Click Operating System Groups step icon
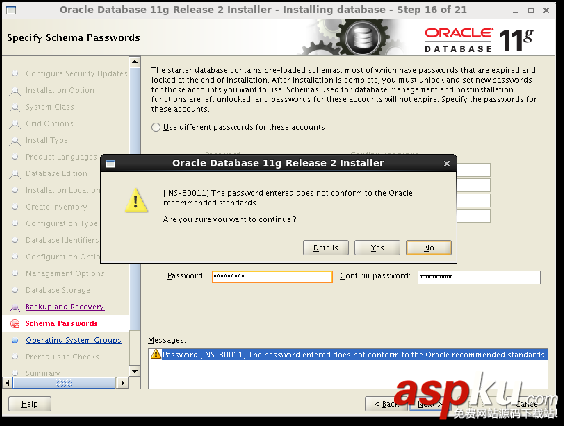The width and height of the screenshot is (564, 426). 15,340
